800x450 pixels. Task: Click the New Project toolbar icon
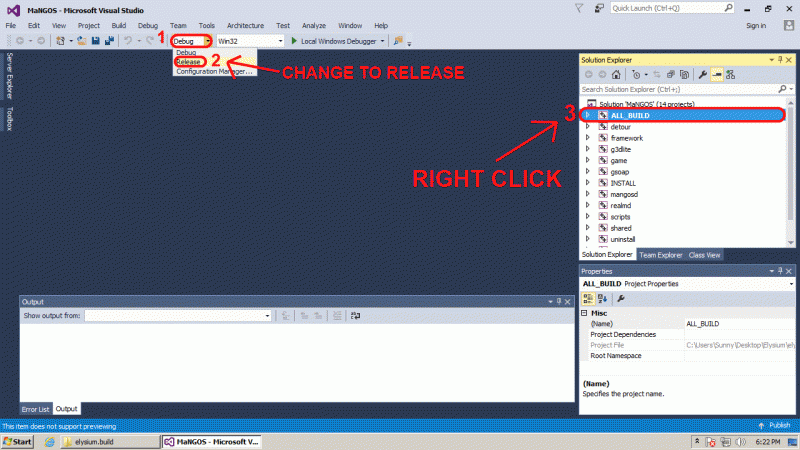tap(60, 41)
